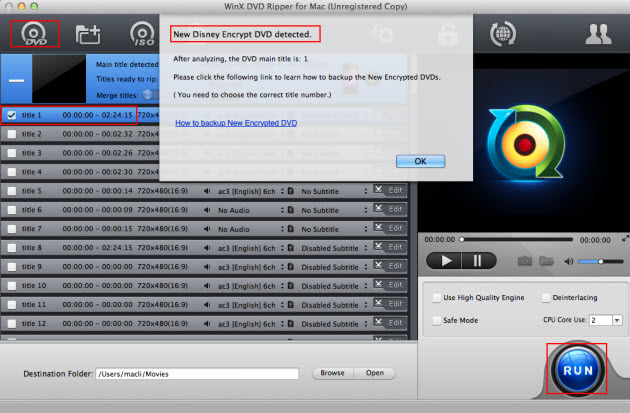Click the subtitle icon on title 11
The height and width of the screenshot is (413, 630).
(291, 305)
